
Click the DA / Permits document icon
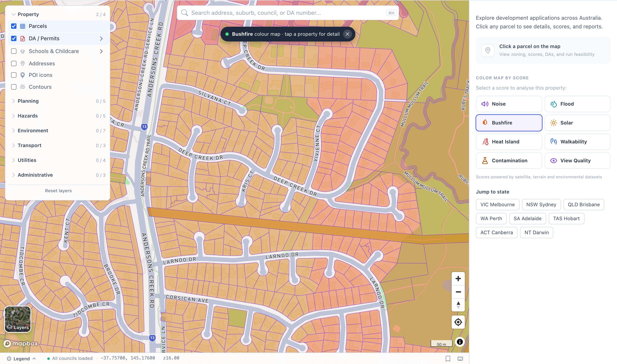pyautogui.click(x=23, y=38)
